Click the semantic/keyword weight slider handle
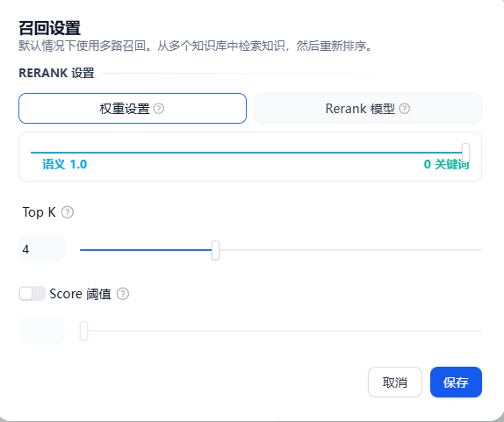 (465, 153)
